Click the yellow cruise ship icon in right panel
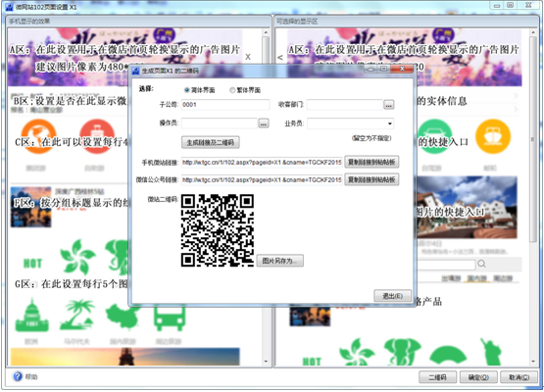544x392 pixels. tap(493, 136)
